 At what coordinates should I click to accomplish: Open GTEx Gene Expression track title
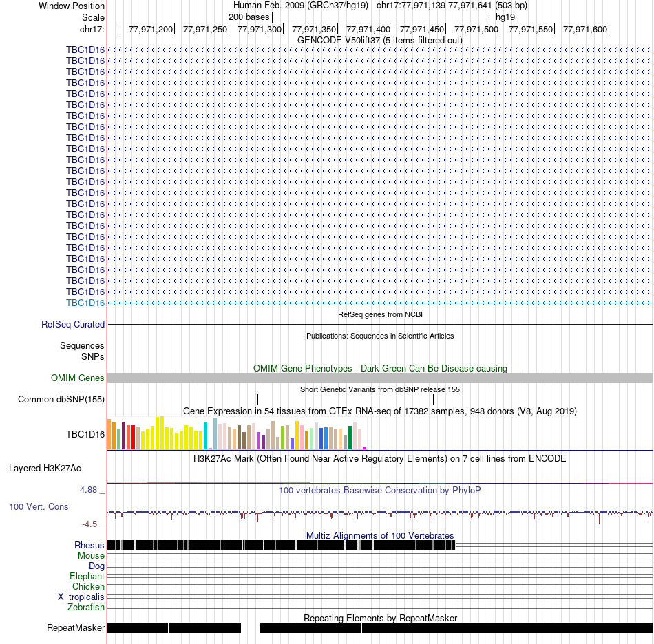(x=380, y=411)
